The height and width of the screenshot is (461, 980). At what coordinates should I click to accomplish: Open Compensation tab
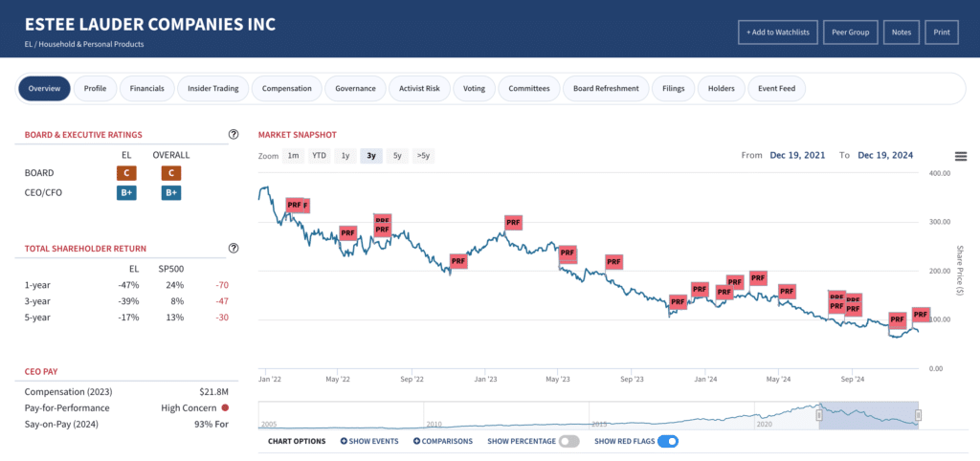pyautogui.click(x=287, y=88)
